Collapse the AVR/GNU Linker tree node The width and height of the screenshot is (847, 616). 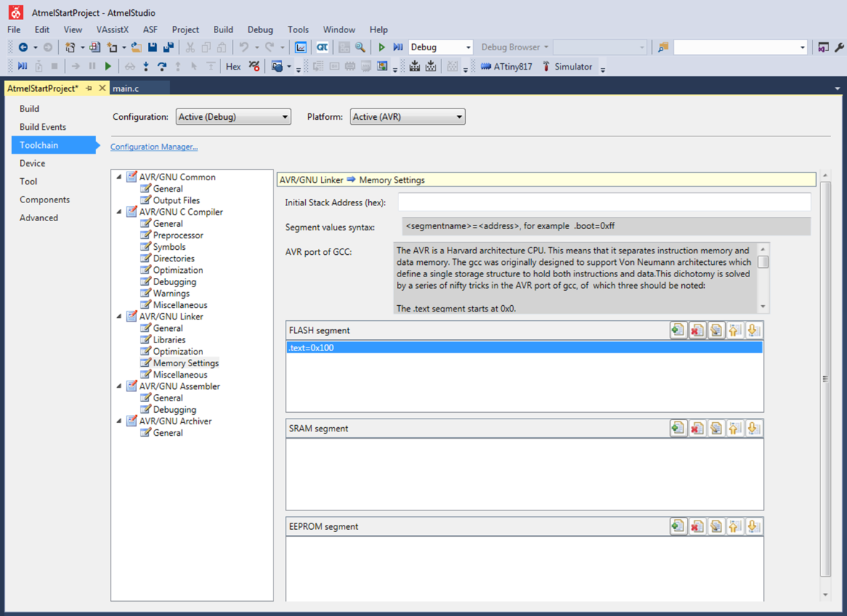(119, 317)
